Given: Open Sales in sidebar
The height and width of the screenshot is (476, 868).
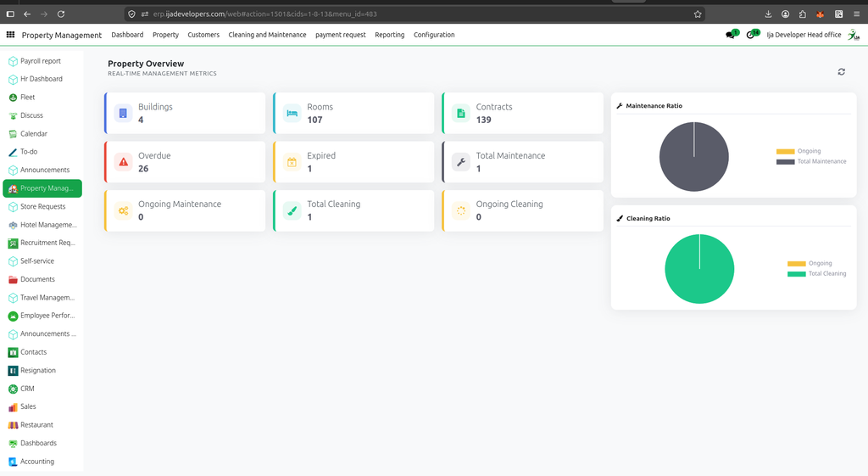Looking at the screenshot, I should coord(42,406).
